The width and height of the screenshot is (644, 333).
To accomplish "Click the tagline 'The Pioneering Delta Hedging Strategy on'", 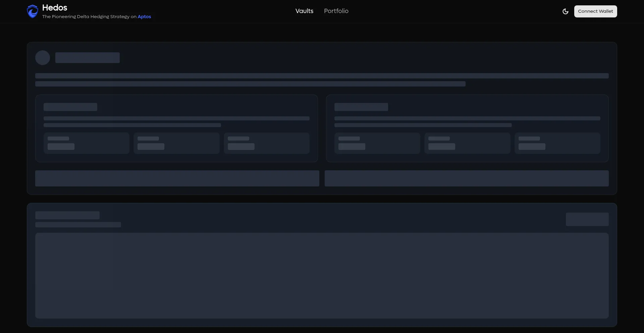I will pos(89,17).
